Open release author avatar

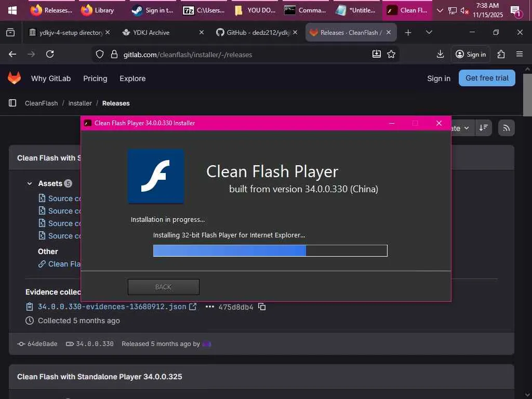(207, 344)
